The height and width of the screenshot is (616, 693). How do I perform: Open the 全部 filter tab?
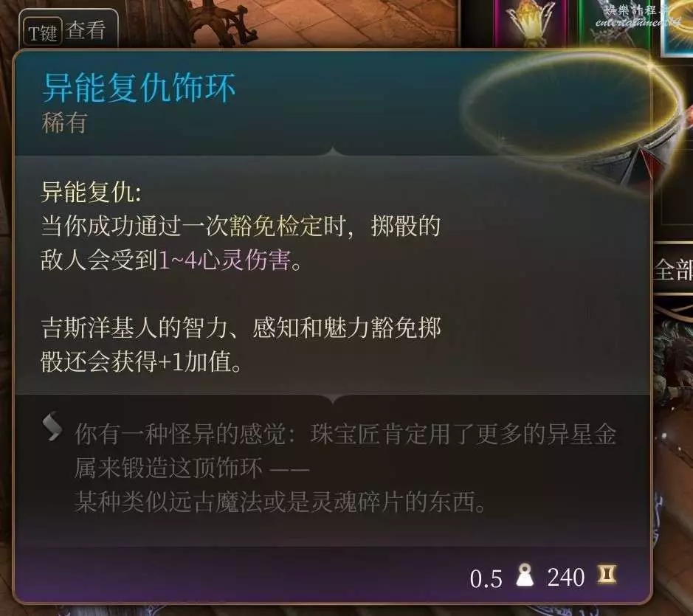[673, 269]
